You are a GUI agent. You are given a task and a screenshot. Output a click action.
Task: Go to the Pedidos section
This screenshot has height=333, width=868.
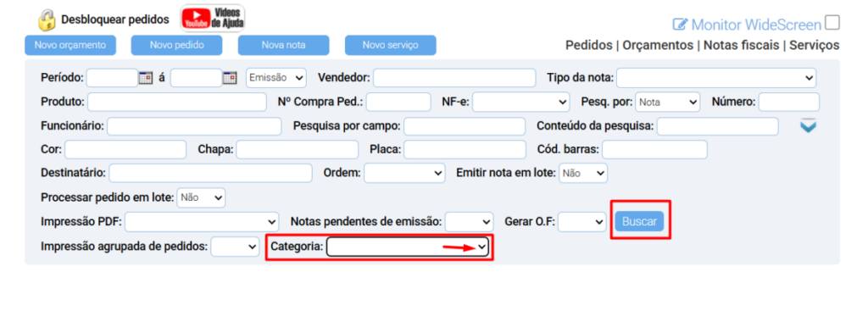point(589,45)
